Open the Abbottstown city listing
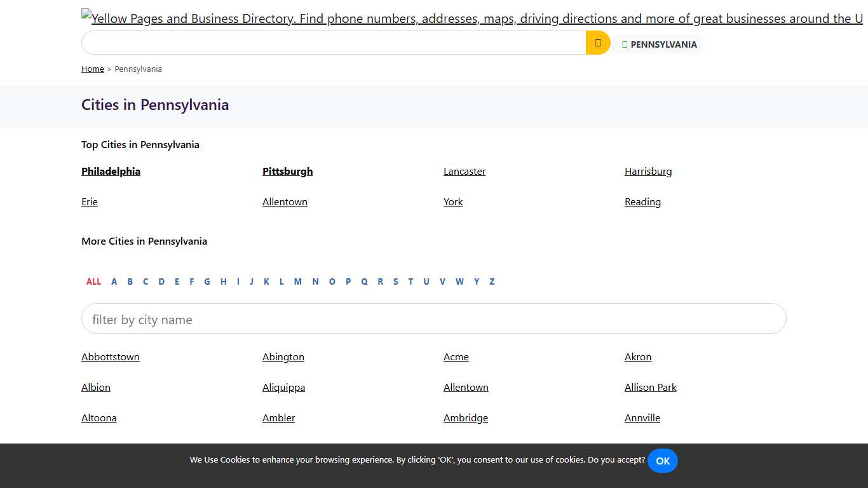 [x=110, y=356]
